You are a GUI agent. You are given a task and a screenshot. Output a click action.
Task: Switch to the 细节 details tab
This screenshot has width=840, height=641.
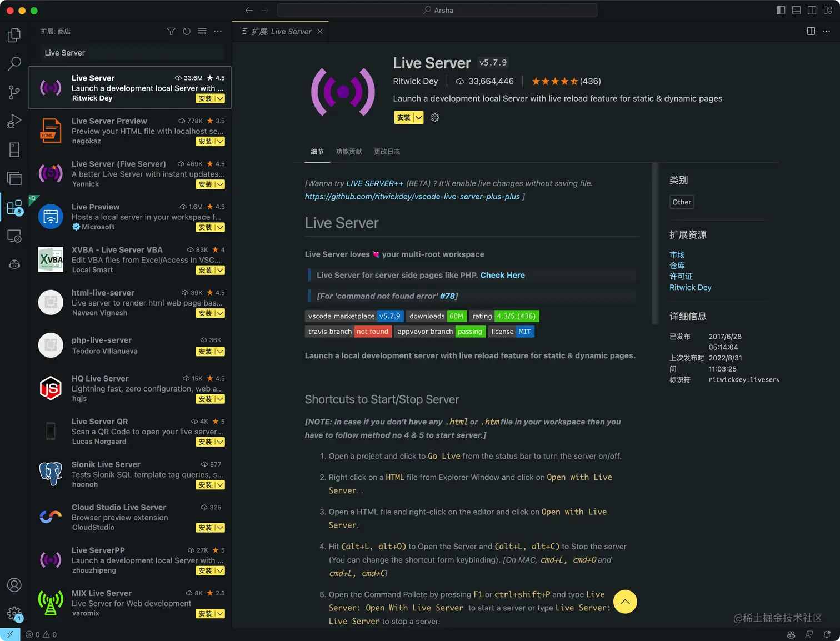tap(317, 152)
